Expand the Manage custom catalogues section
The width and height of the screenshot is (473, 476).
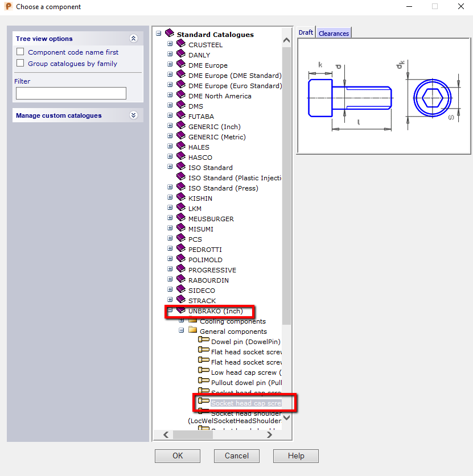coord(134,115)
